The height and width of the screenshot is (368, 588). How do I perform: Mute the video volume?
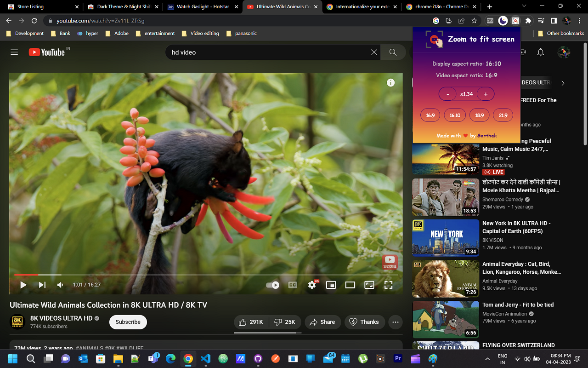(x=60, y=285)
